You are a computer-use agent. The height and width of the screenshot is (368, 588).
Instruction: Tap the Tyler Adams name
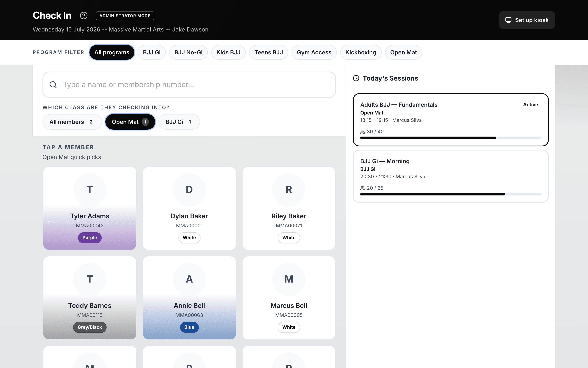pyautogui.click(x=90, y=216)
